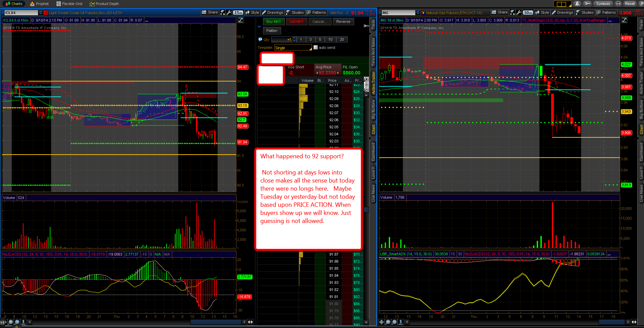The image size is (644, 328).
Task: Open the Patterns menu on crude chart
Action: 316,12
